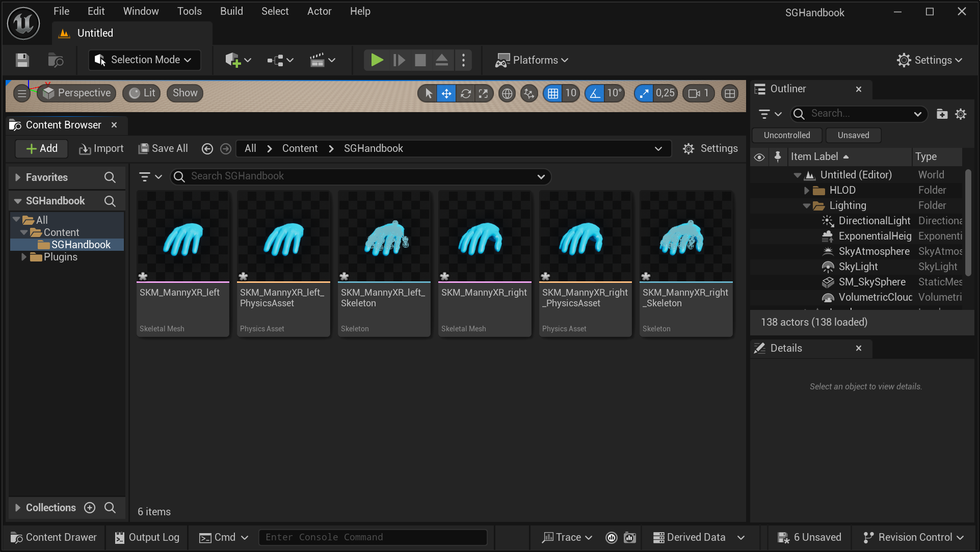This screenshot has width=980, height=552.
Task: Select the Move tool in the viewport toolbar
Action: point(446,93)
